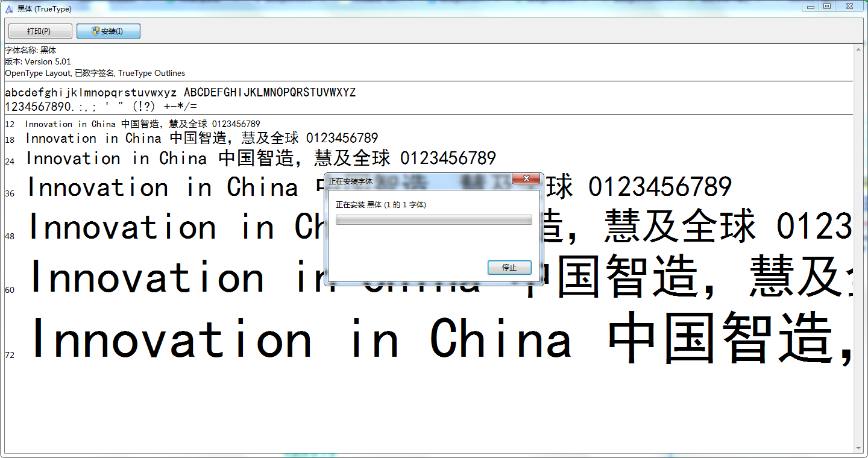
Task: Click the scrollbar down arrow
Action: [x=858, y=448]
